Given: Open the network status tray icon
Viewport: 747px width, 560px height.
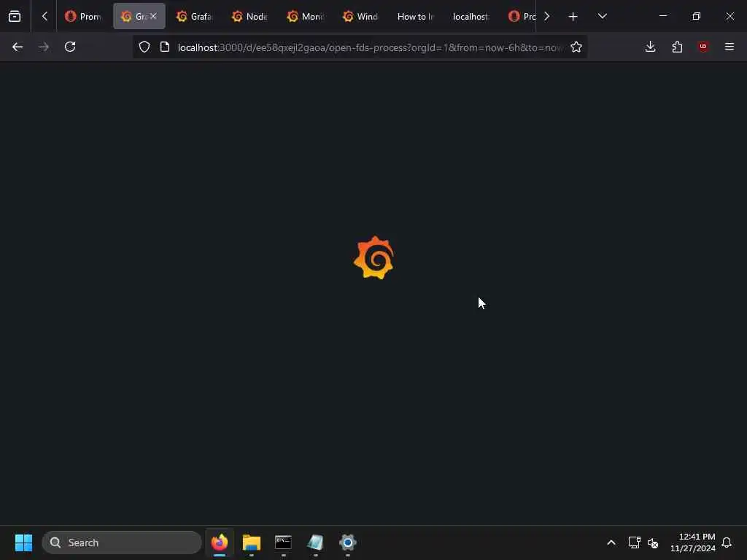Looking at the screenshot, I should (x=634, y=542).
